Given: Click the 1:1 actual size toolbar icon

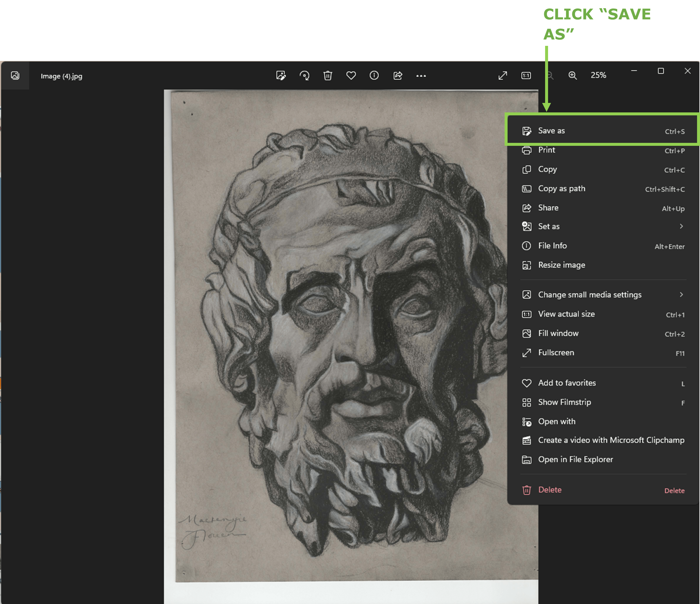Looking at the screenshot, I should point(526,75).
